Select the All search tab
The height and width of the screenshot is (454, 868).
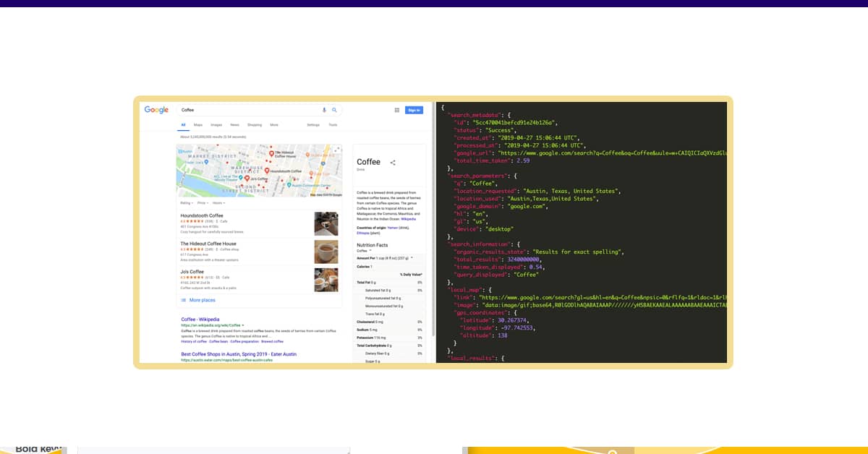click(x=182, y=125)
